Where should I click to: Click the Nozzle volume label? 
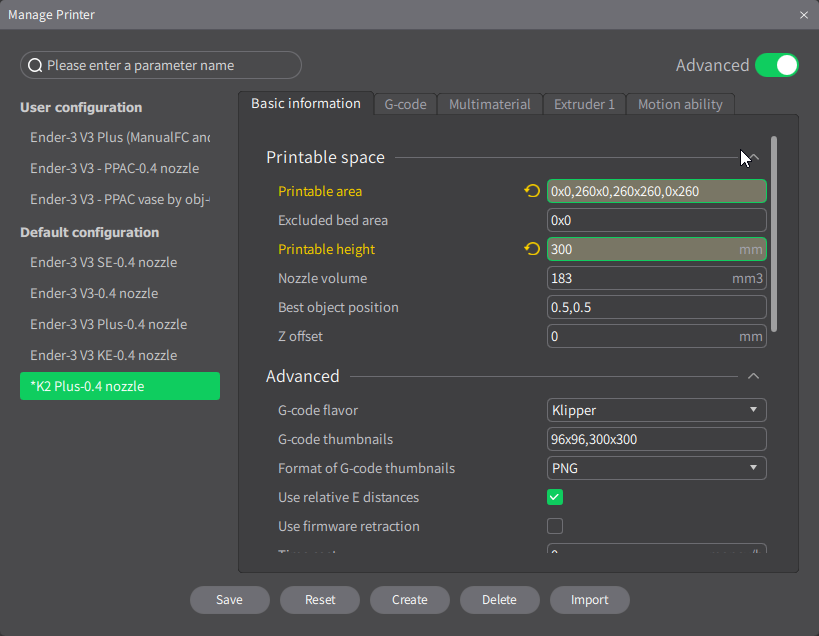coord(322,278)
